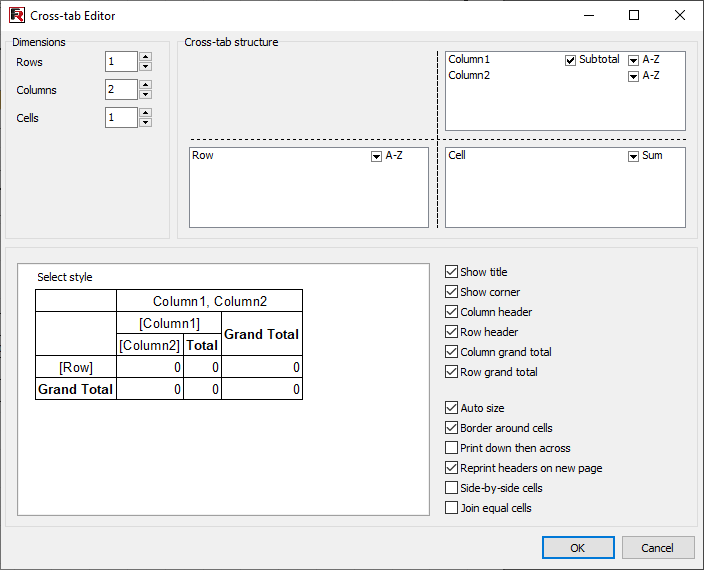Image resolution: width=704 pixels, height=570 pixels.
Task: Increase the Columns count with up arrow
Action: click(145, 84)
